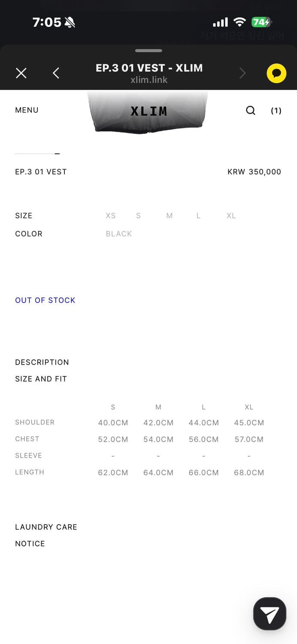Expand the DESCRIPTION section

[x=42, y=362]
